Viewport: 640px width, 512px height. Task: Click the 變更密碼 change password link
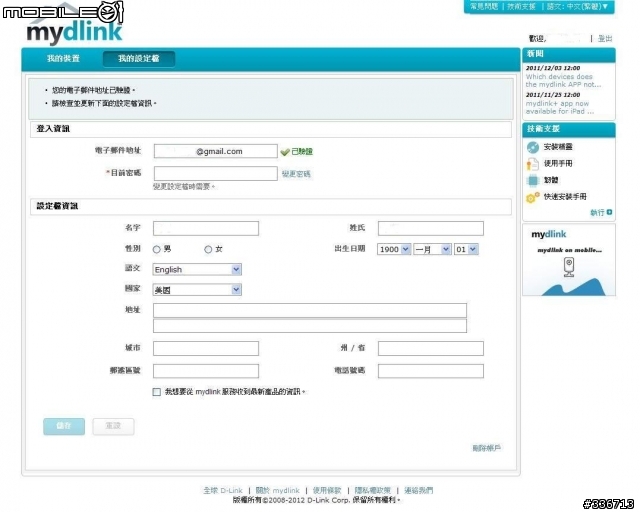(x=296, y=174)
